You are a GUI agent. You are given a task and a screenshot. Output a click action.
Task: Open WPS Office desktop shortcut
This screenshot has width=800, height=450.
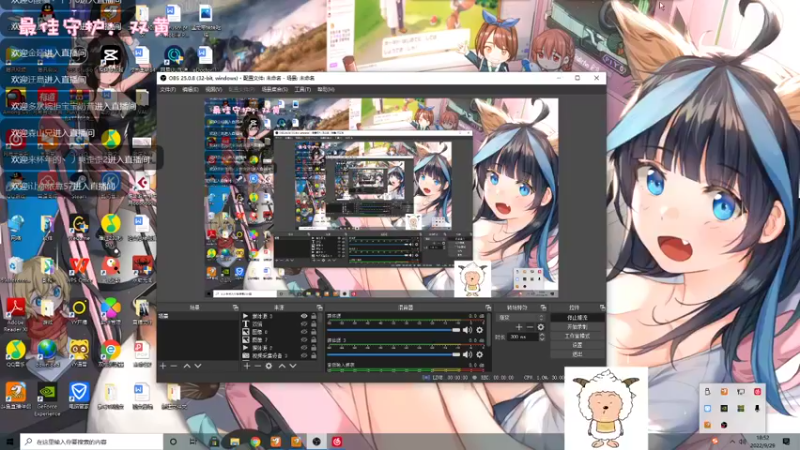pos(79,269)
